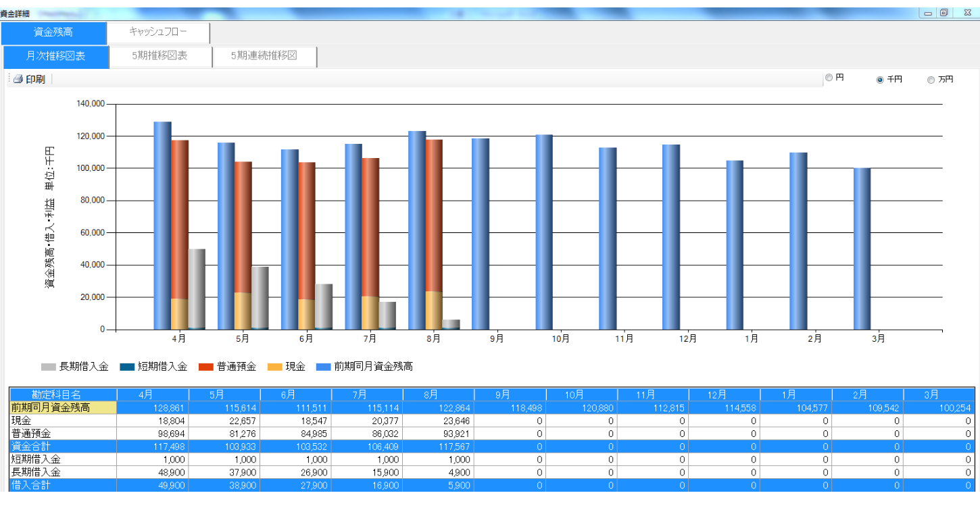Switch to 5期推移図表 tab

coord(160,57)
